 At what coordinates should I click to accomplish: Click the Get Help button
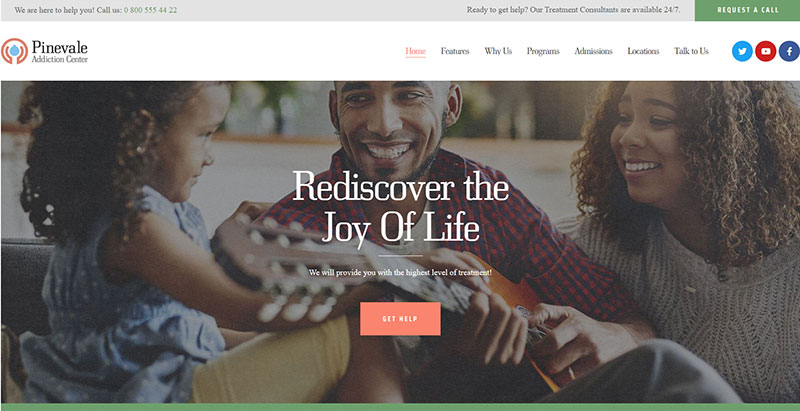point(400,319)
